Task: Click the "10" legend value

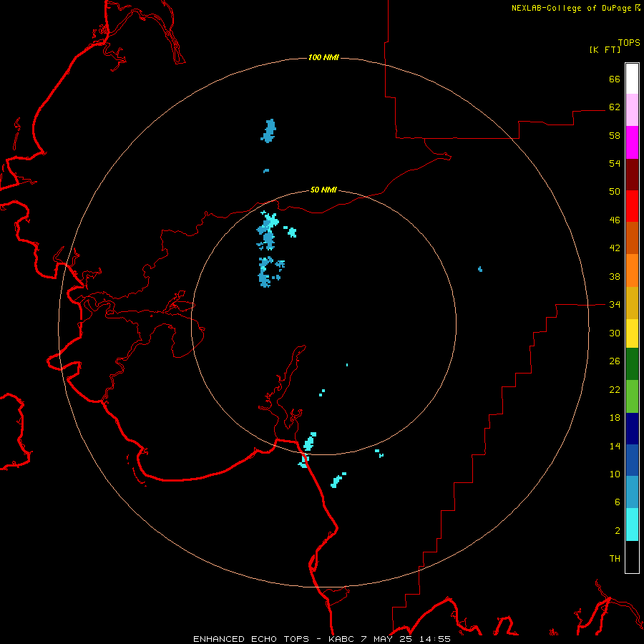Action: (615, 474)
